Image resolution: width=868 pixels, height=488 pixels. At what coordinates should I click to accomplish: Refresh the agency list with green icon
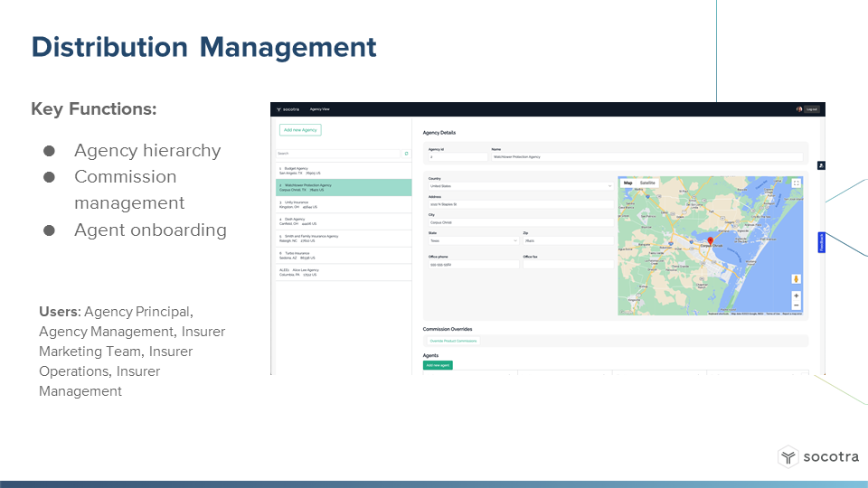[406, 154]
